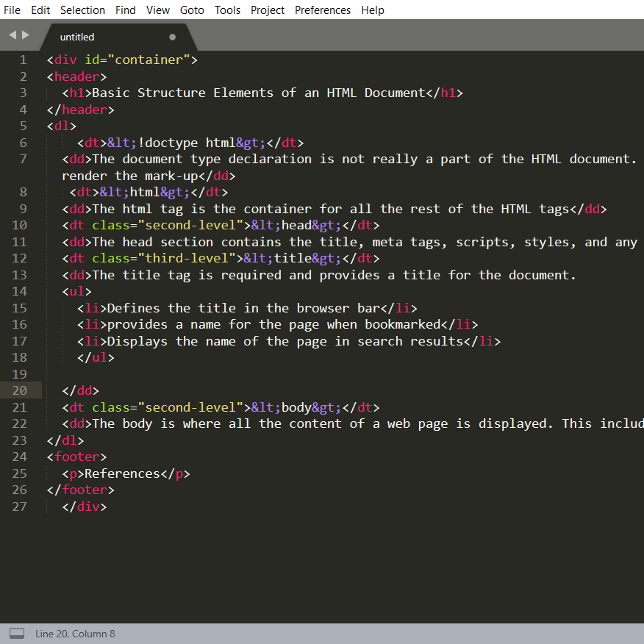Open the Preferences menu
The height and width of the screenshot is (644, 644).
(x=323, y=10)
